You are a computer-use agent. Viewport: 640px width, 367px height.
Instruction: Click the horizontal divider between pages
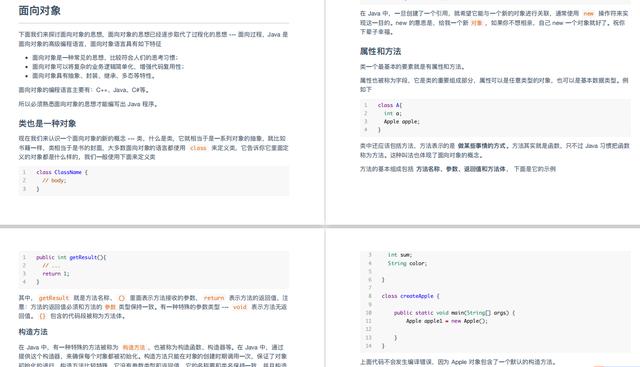(320, 226)
